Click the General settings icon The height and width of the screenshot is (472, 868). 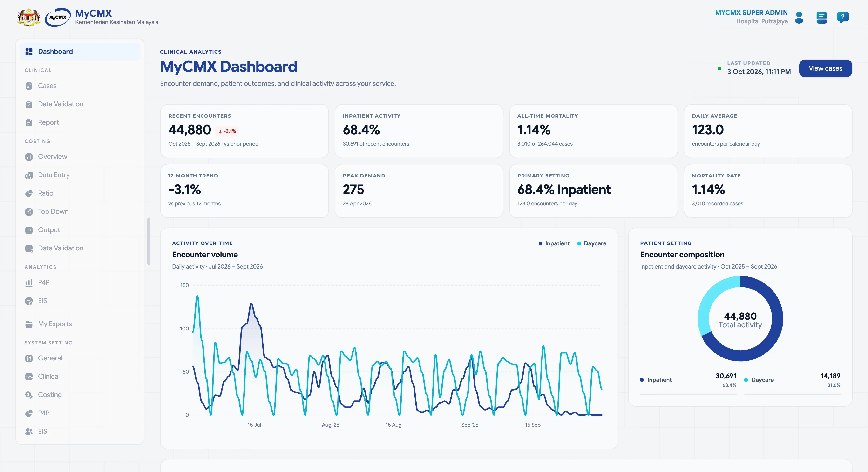[29, 358]
